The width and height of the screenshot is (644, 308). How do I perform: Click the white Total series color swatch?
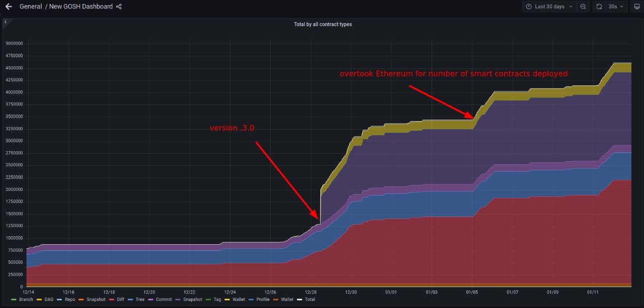point(300,299)
